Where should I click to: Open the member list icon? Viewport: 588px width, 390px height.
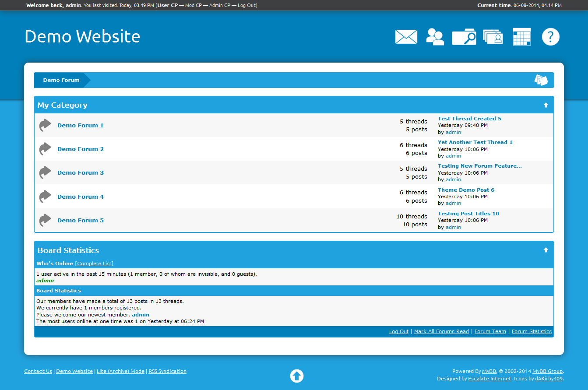tap(435, 37)
